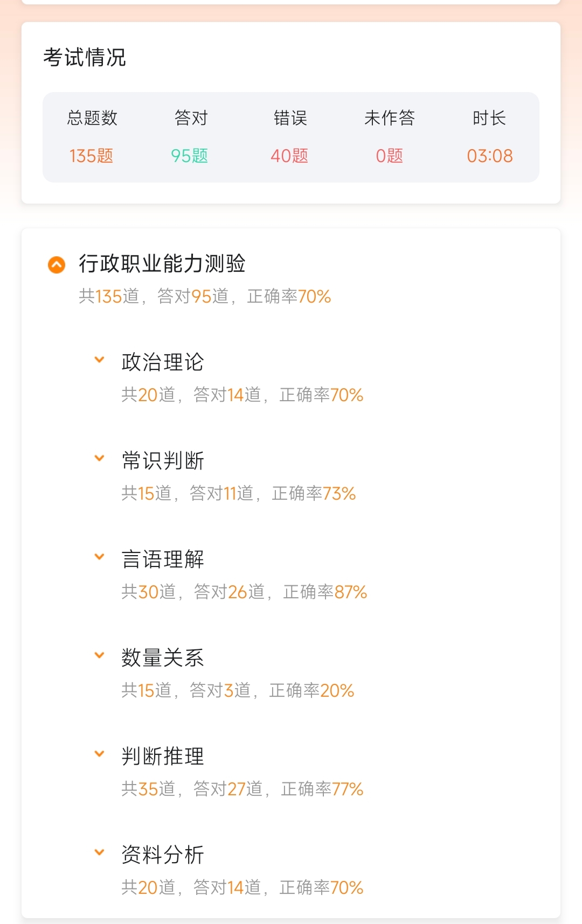Expand the 判断推理 chevron
This screenshot has width=582, height=924.
coord(99,754)
